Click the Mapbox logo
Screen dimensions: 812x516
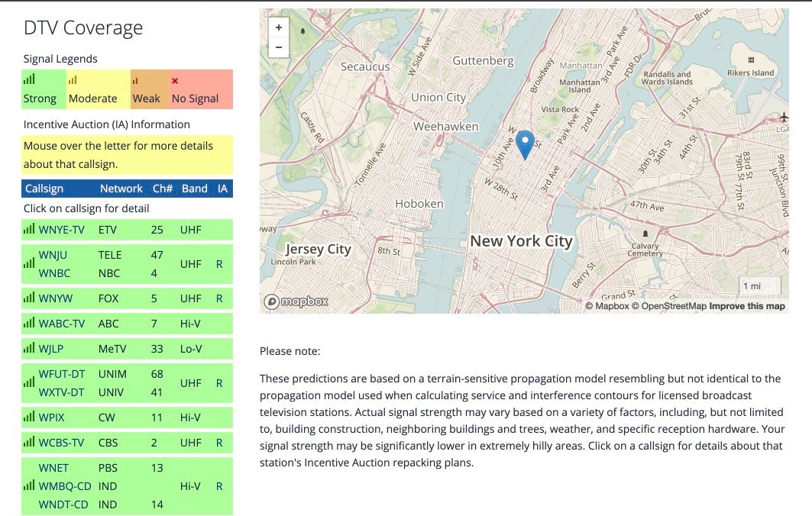tap(296, 302)
